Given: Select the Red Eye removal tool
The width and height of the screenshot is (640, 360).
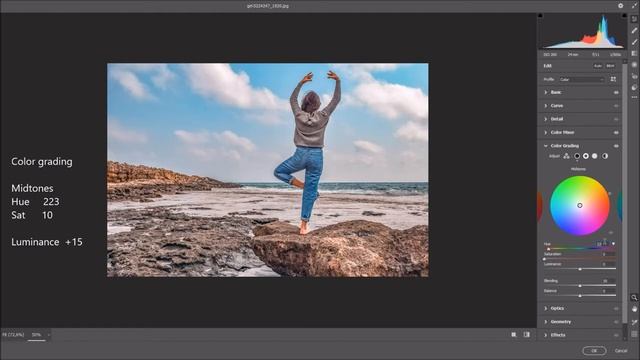Looking at the screenshot, I should click(x=634, y=76).
